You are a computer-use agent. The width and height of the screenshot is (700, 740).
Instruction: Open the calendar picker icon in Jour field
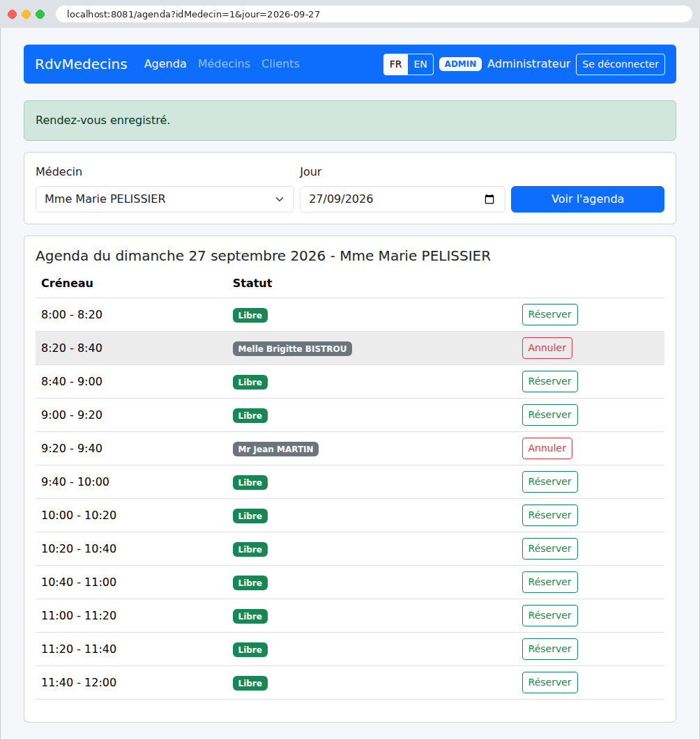[489, 199]
